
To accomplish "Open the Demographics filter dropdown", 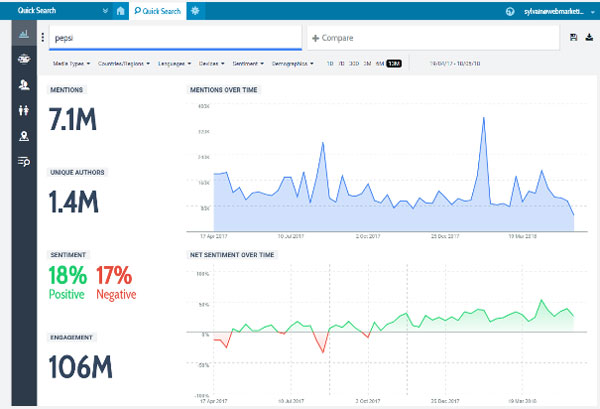I will tap(293, 64).
